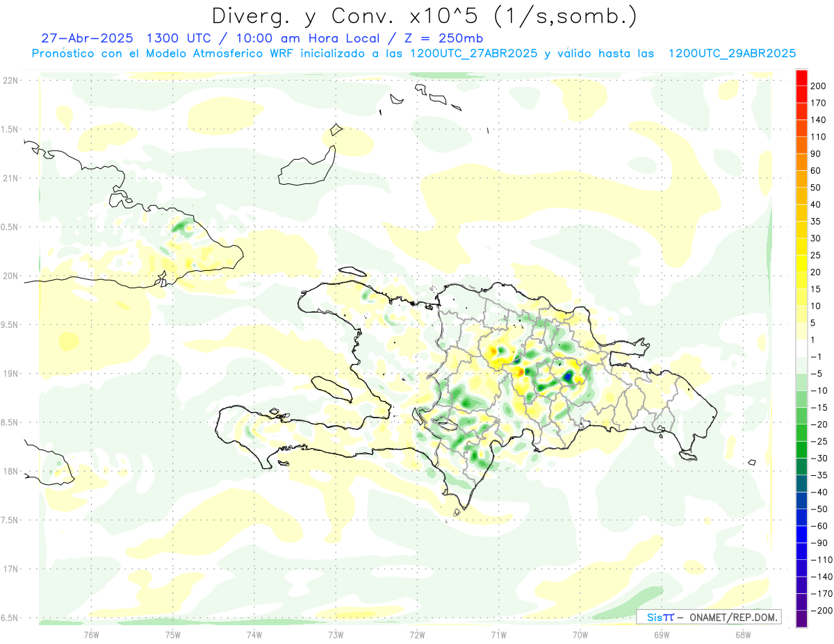This screenshot has width=834, height=644.
Task: Click the 74W longitude label
Action: click(254, 634)
